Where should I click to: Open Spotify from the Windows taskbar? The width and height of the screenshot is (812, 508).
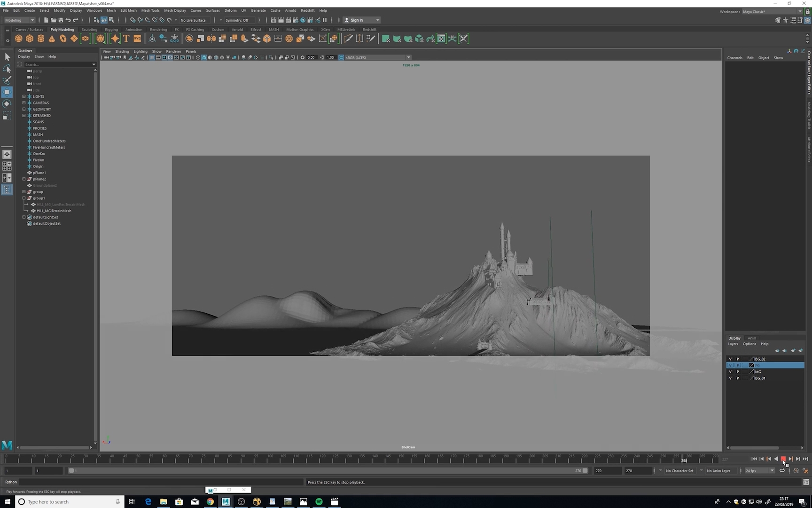[319, 501]
